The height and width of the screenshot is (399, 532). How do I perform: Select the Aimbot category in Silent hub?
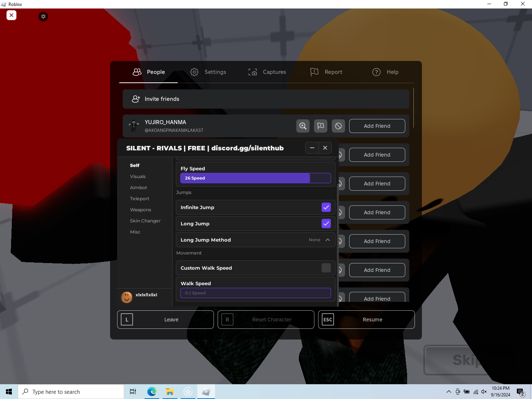pos(139,188)
